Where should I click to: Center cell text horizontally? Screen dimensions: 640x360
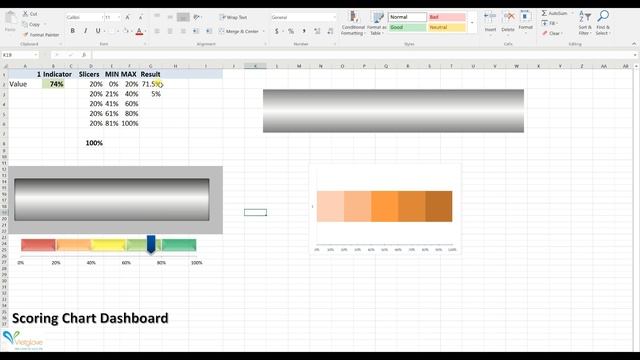[x=170, y=31]
